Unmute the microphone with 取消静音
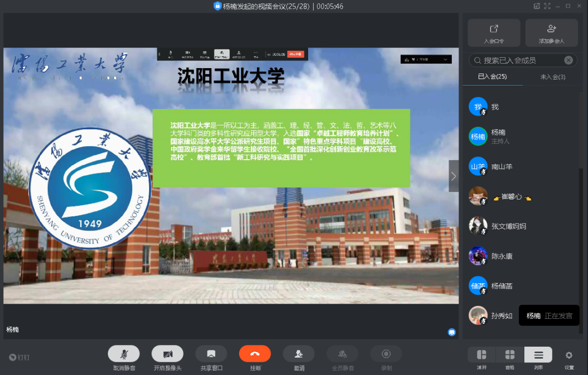Viewport: 588px width, 375px height. [124, 354]
